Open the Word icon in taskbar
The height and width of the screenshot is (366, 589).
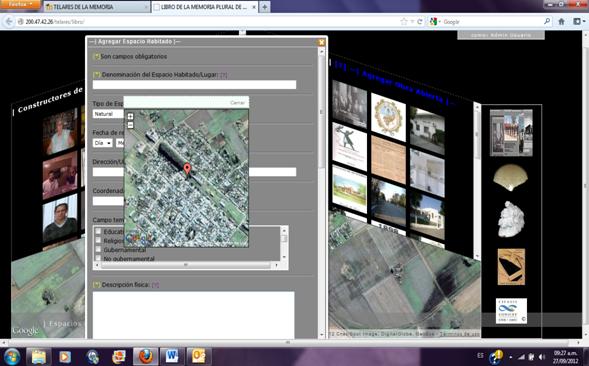pos(172,356)
